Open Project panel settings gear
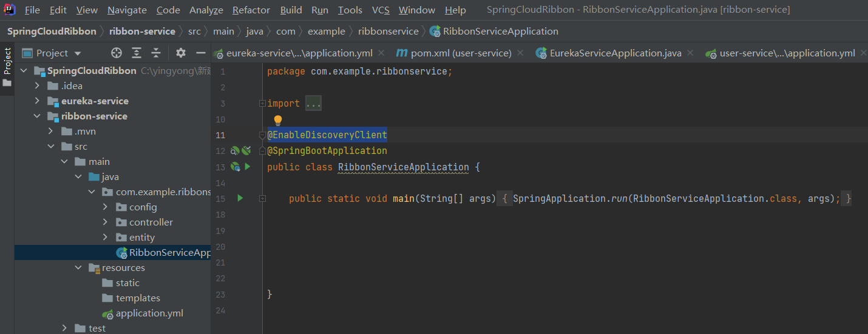 [180, 53]
